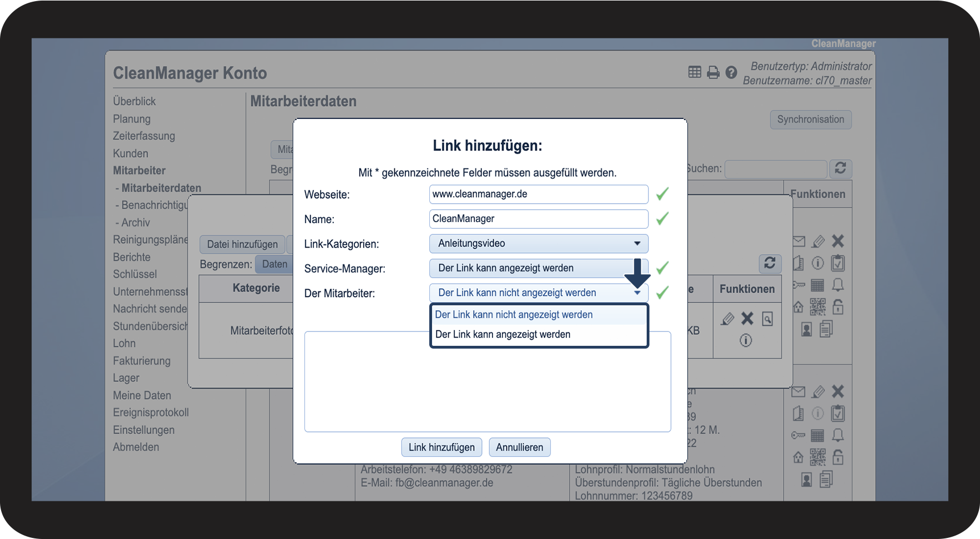Viewport: 980px width, 539px height.
Task: Open the help question mark icon
Action: (731, 73)
